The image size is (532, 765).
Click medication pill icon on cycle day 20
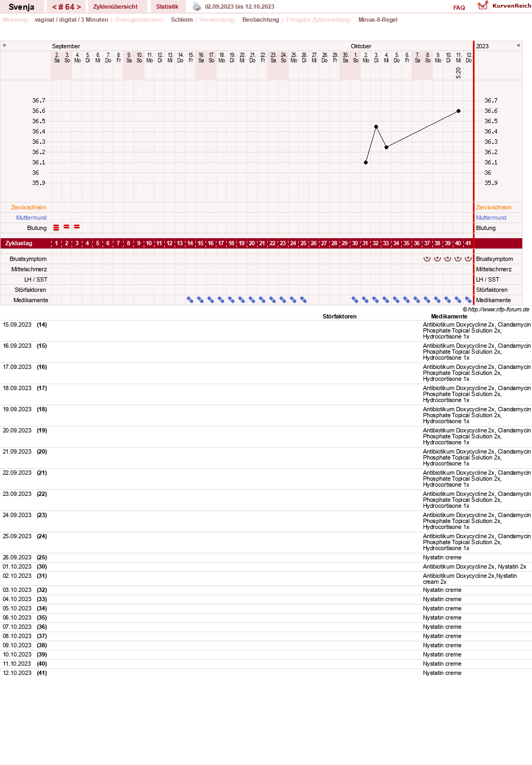pyautogui.click(x=252, y=299)
